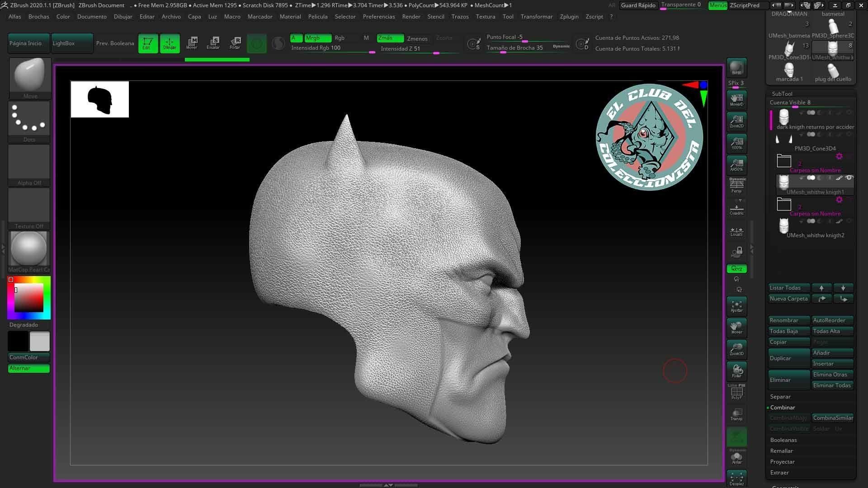The width and height of the screenshot is (868, 488).
Task: Click the Despiez explode icon
Action: pyautogui.click(x=736, y=479)
